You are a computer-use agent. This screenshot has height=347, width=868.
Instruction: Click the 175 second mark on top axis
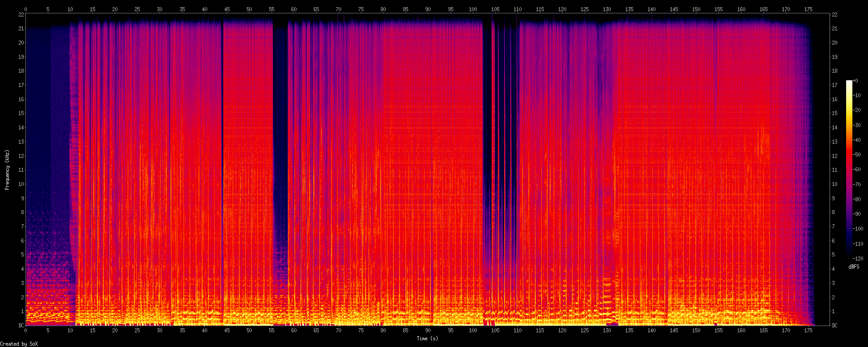[x=808, y=9]
